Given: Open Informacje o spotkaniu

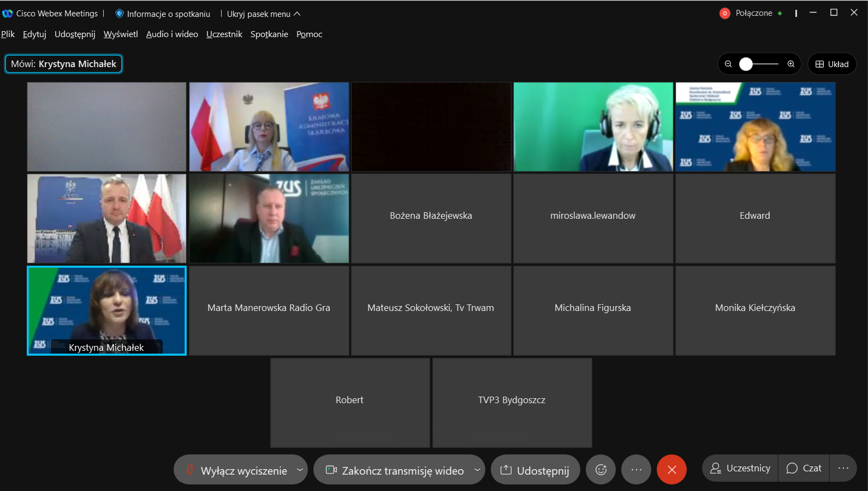Looking at the screenshot, I should [163, 14].
